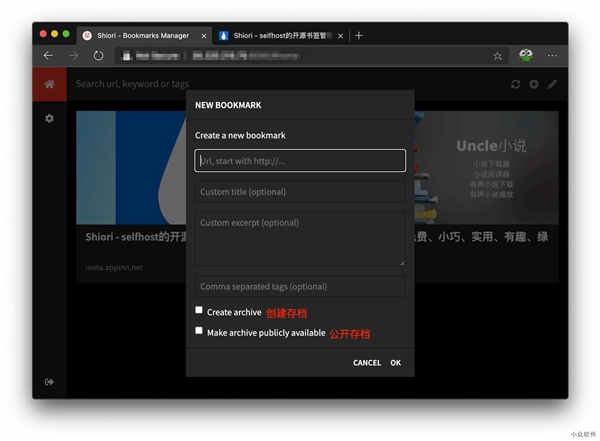Screen dimensions: 600x441
Task: Click the Shiori home icon in sidebar
Action: 49,84
